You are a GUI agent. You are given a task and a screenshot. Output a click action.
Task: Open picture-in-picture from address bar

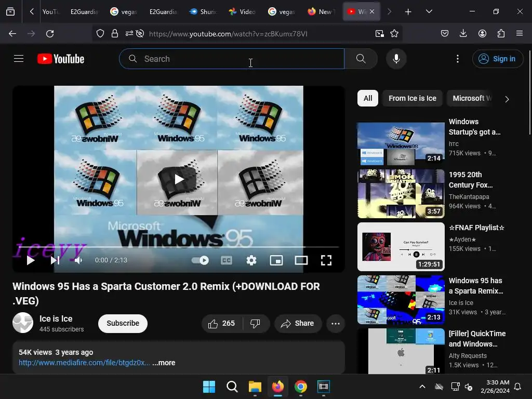click(380, 34)
